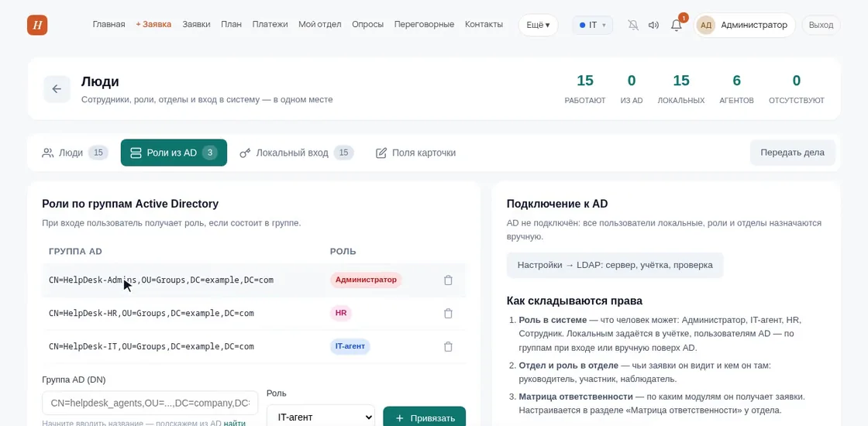Click the Подключение к AD heading

click(x=557, y=204)
